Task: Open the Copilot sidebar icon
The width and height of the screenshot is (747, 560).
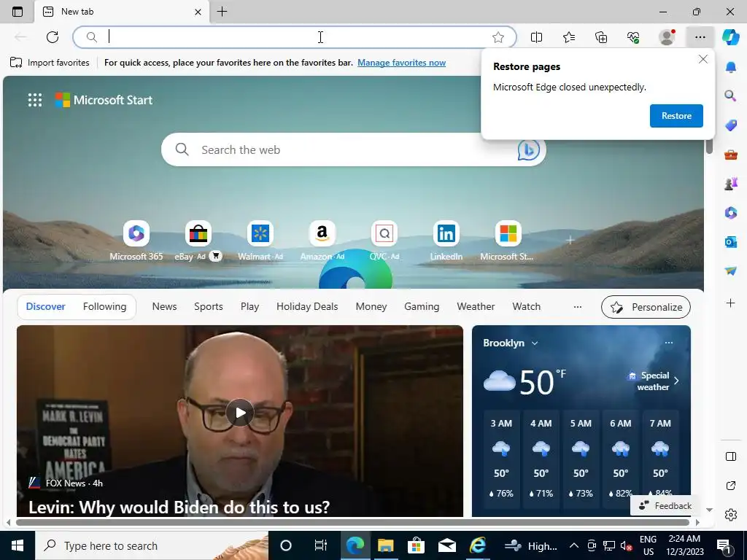Action: tap(730, 37)
